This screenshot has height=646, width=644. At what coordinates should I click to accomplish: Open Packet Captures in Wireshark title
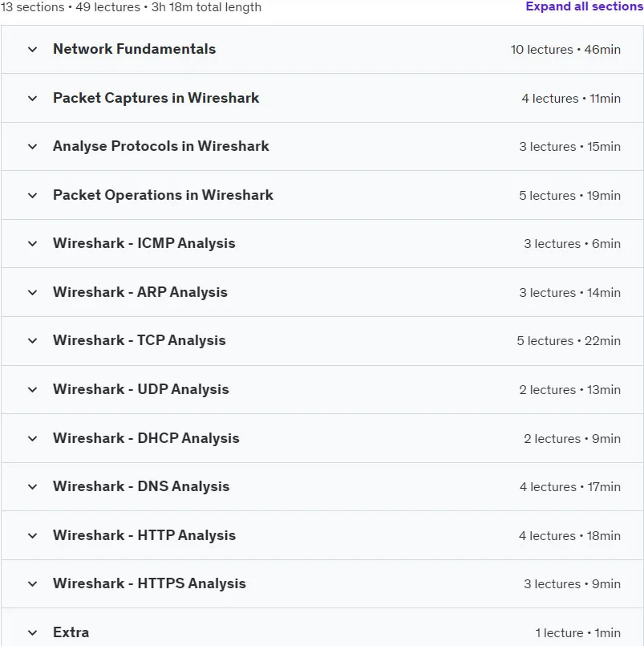[x=156, y=98]
